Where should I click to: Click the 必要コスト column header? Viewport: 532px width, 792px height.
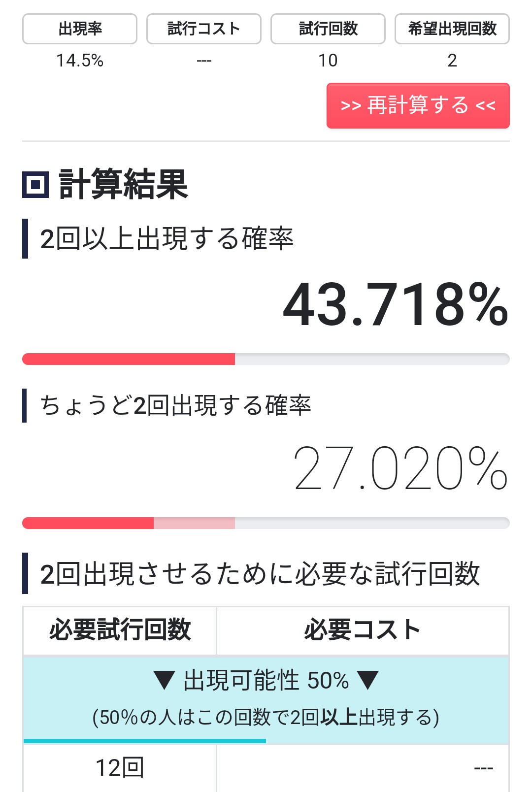click(x=363, y=630)
